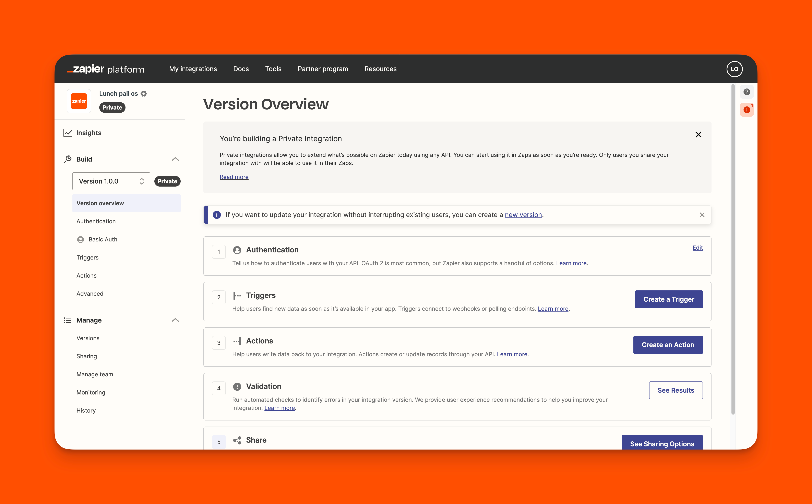Viewport: 812px width, 504px height.
Task: Click See Results for Validation
Action: point(676,390)
